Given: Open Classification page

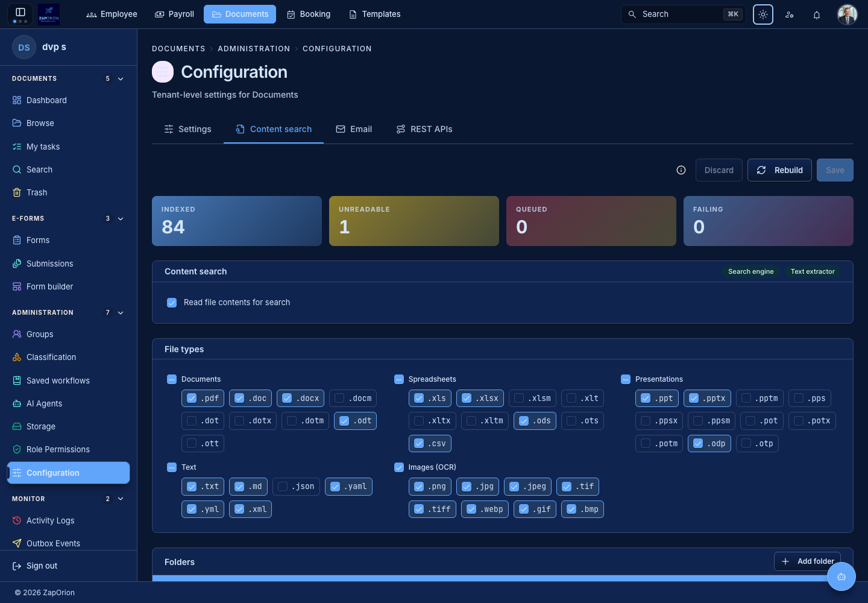Looking at the screenshot, I should [68, 357].
